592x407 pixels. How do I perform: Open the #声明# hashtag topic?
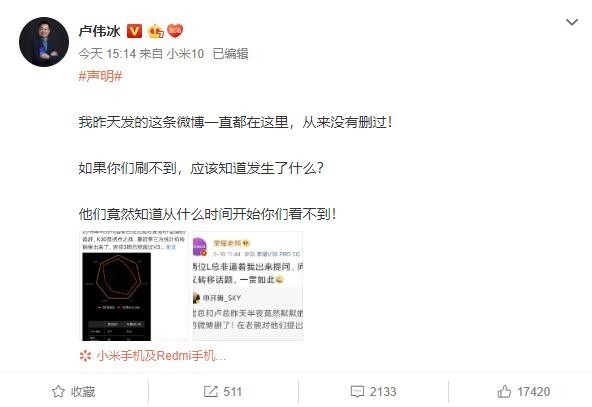pyautogui.click(x=100, y=76)
